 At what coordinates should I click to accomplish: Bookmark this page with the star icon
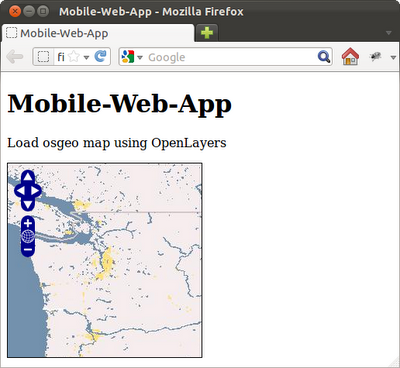tap(74, 57)
